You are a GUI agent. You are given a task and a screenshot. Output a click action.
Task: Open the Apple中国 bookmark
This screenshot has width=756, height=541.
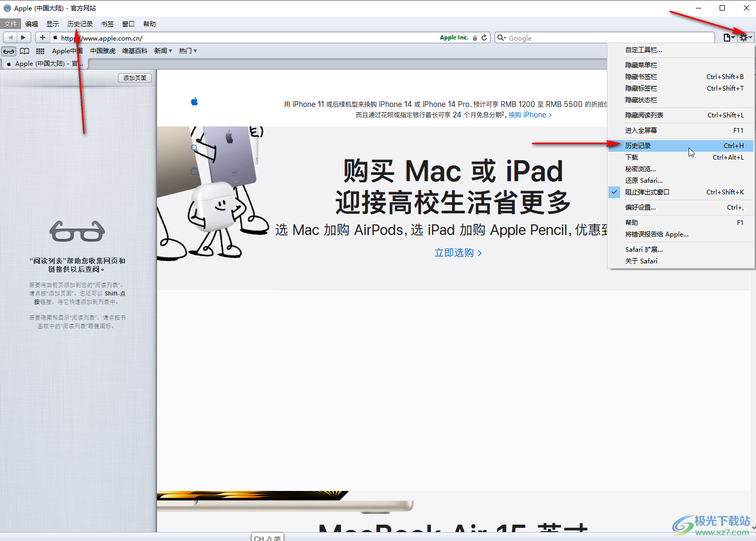pos(67,51)
